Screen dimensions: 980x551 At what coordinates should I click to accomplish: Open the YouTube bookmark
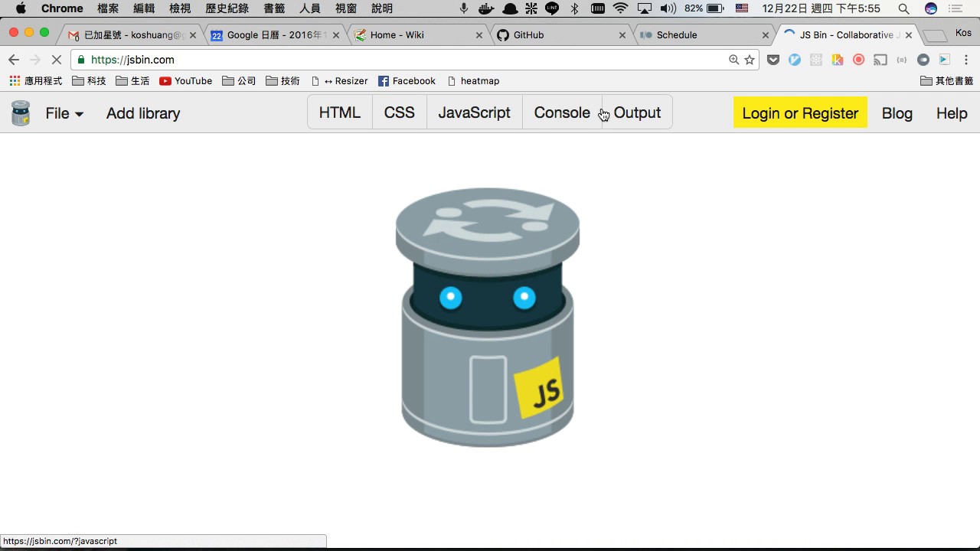tap(185, 81)
